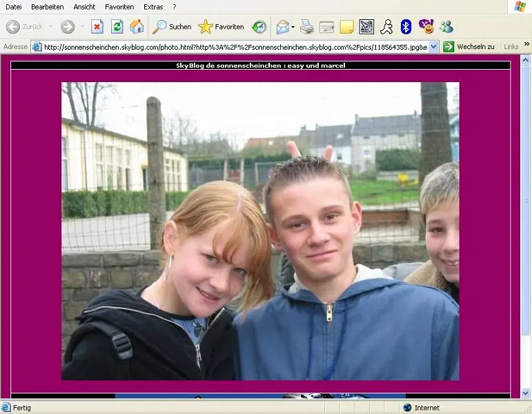Viewport: 532px width, 414px height.
Task: Launch the AIM running man icon
Action: (386, 27)
